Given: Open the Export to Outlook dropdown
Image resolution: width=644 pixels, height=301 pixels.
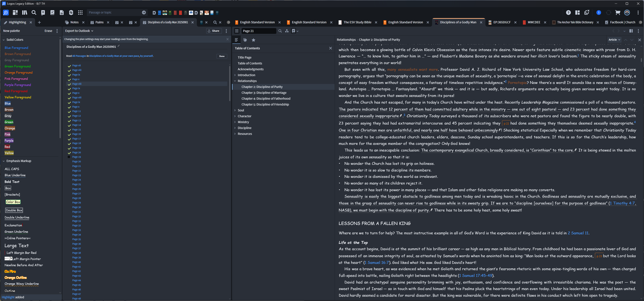Looking at the screenshot, I should point(79,31).
